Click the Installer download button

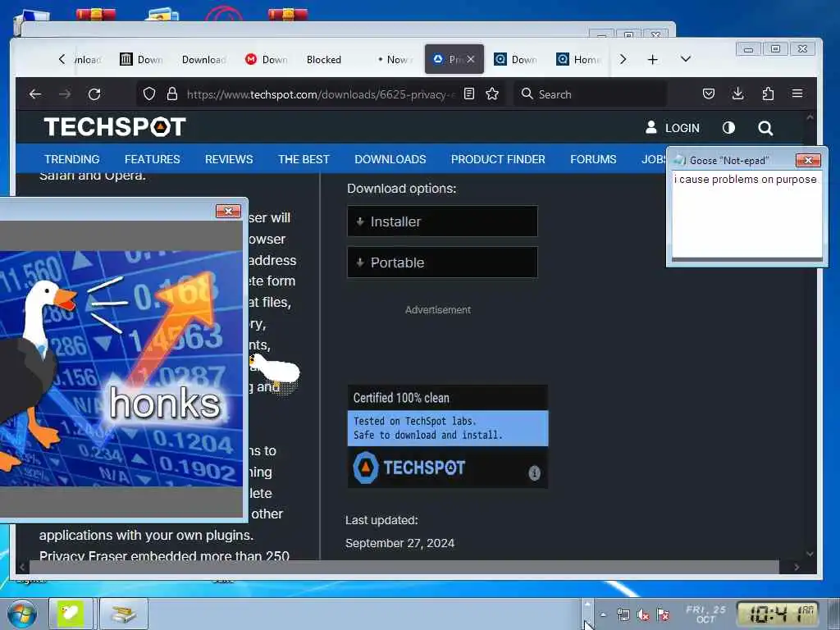442,221
